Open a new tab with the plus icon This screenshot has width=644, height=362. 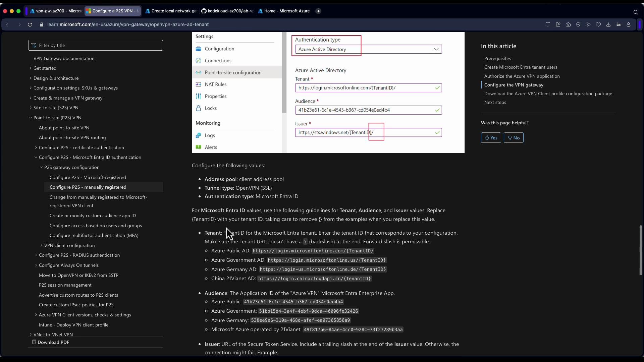[x=318, y=11]
